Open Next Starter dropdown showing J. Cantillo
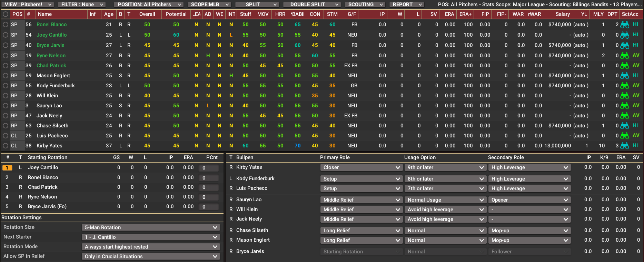644x262 pixels. [x=151, y=237]
